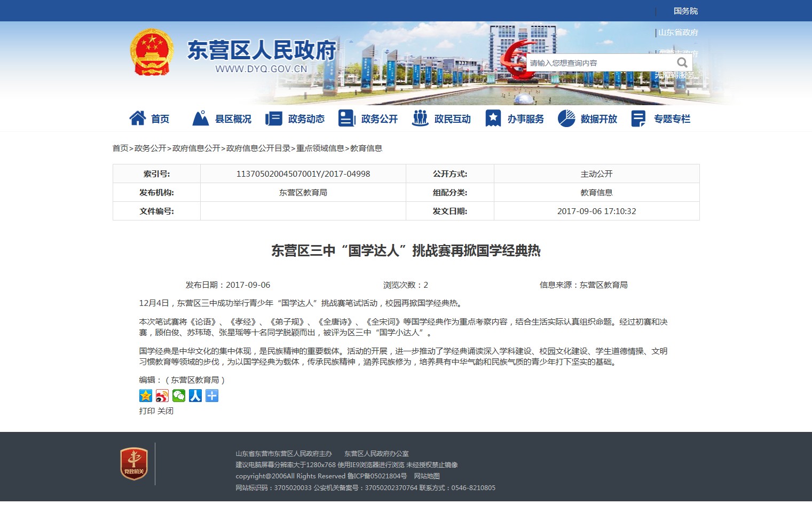Click the Renren share icon
The width and height of the screenshot is (812, 512).
tap(195, 396)
